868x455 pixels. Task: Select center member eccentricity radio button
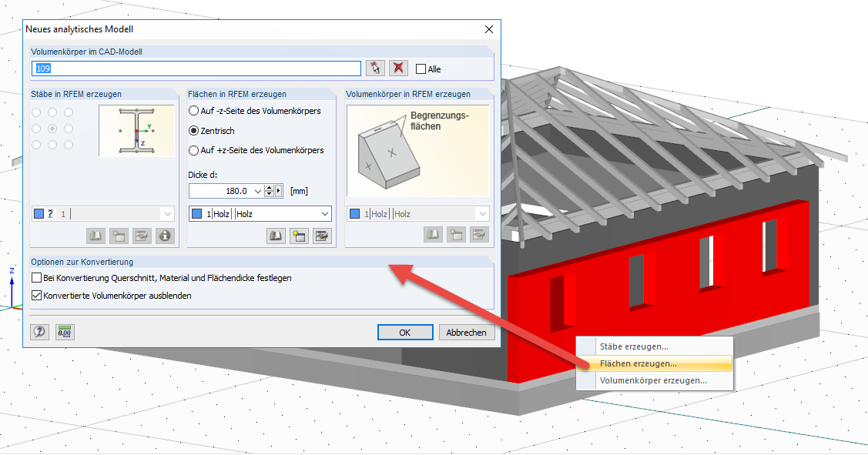(x=52, y=129)
